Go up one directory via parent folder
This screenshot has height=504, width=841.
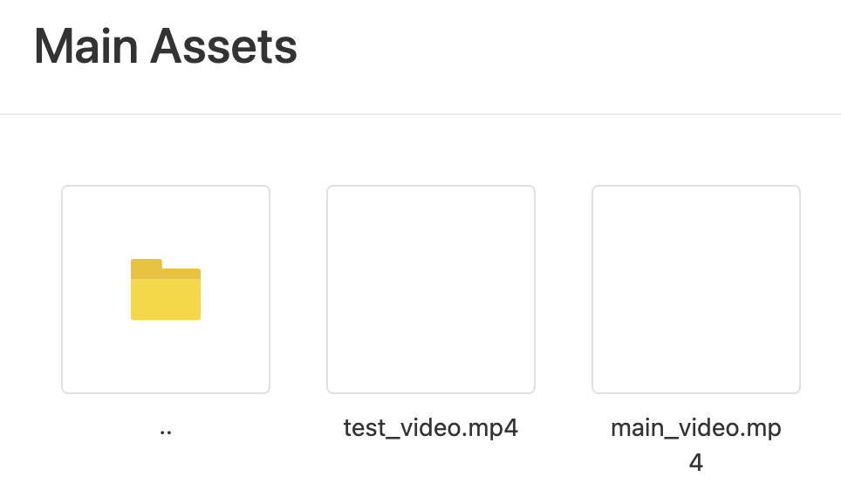coord(165,288)
